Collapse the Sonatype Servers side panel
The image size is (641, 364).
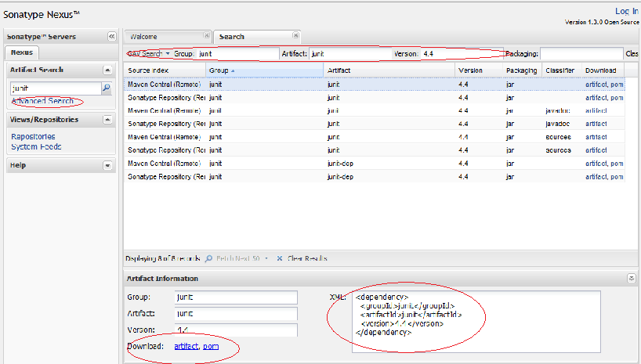(111, 36)
